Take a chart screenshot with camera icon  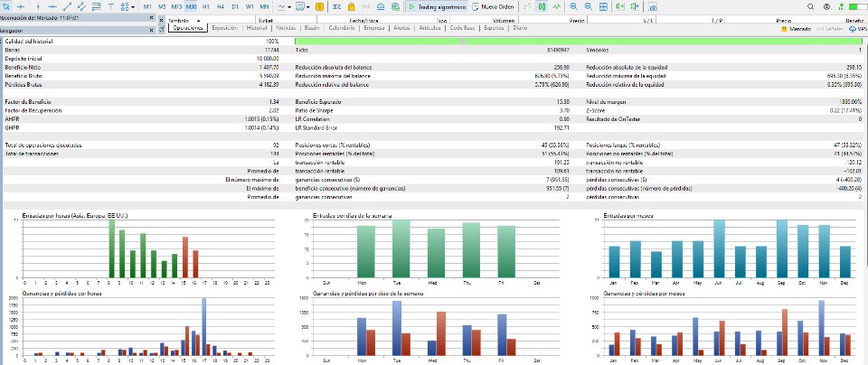coord(653,6)
